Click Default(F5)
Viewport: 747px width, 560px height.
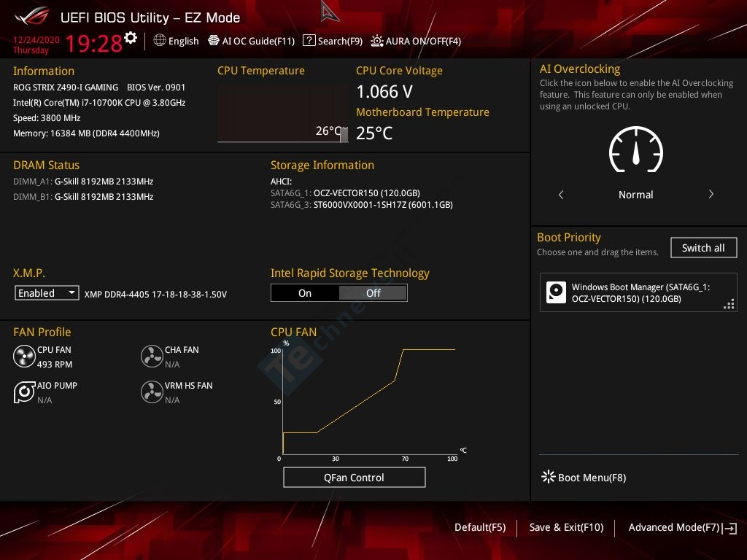[480, 527]
